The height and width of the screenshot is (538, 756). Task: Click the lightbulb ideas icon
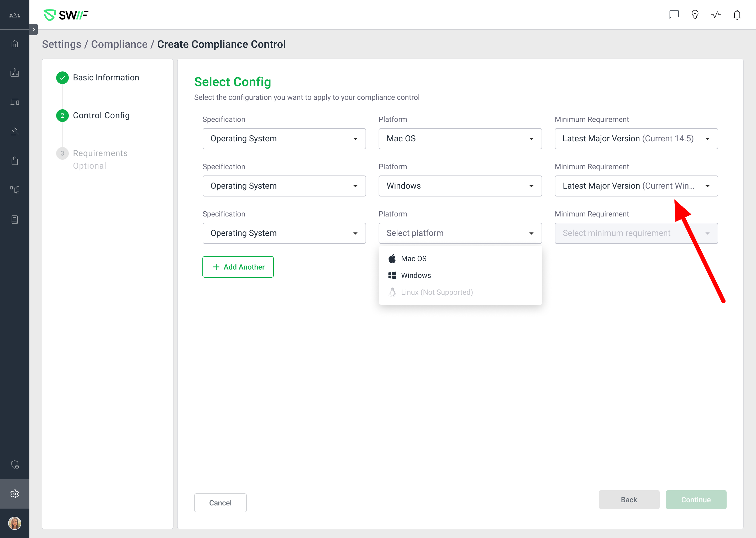coord(695,14)
